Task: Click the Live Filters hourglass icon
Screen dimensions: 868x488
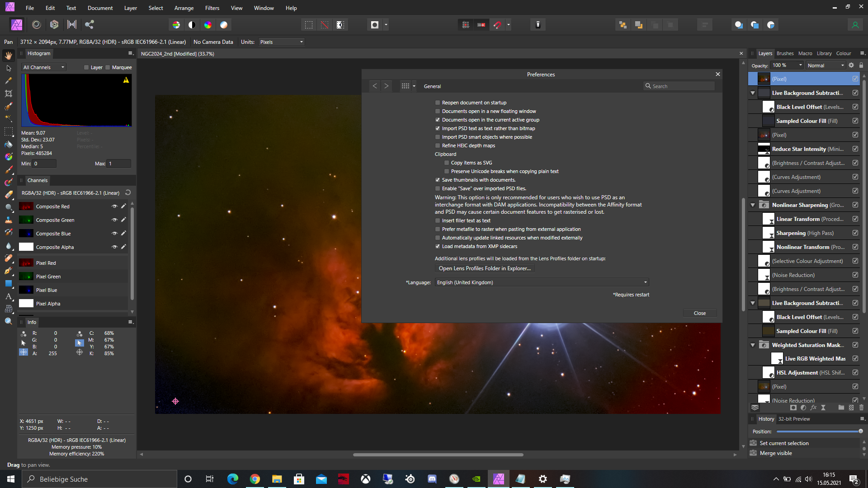Action: coord(823,408)
